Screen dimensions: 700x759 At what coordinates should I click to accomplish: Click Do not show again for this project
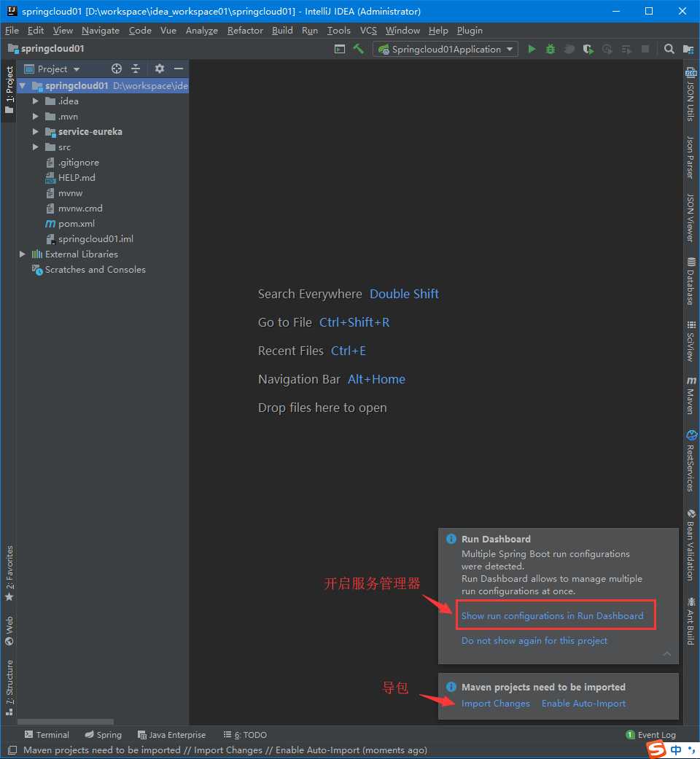pos(534,640)
